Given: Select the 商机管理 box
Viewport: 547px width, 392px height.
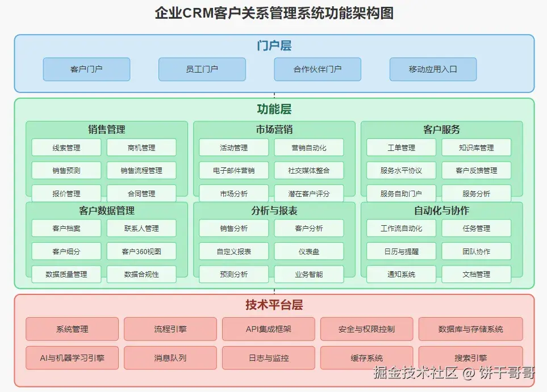Looking at the screenshot, I should click(141, 147).
